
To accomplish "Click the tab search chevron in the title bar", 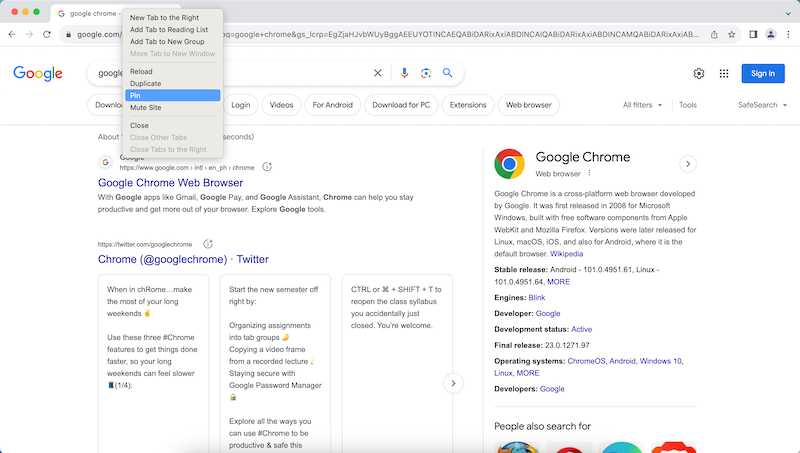I will pyautogui.click(x=788, y=13).
